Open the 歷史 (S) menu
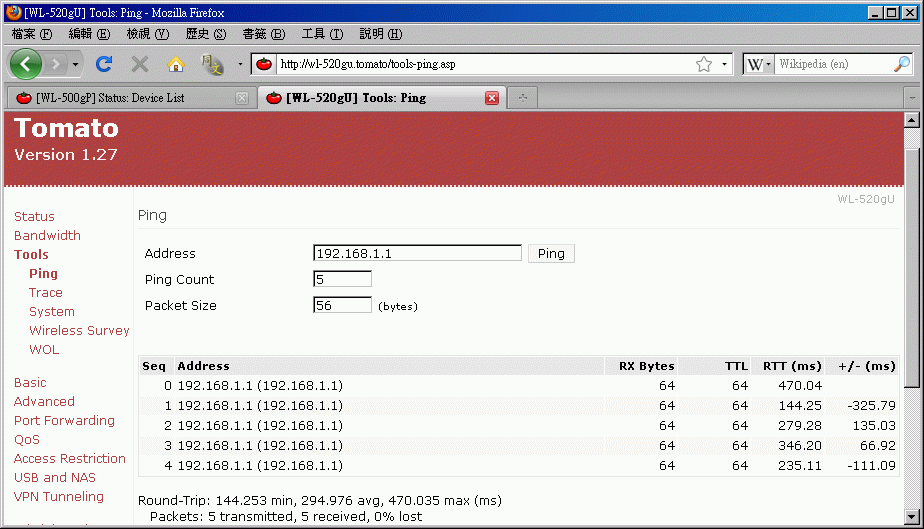This screenshot has width=924, height=529. point(206,34)
